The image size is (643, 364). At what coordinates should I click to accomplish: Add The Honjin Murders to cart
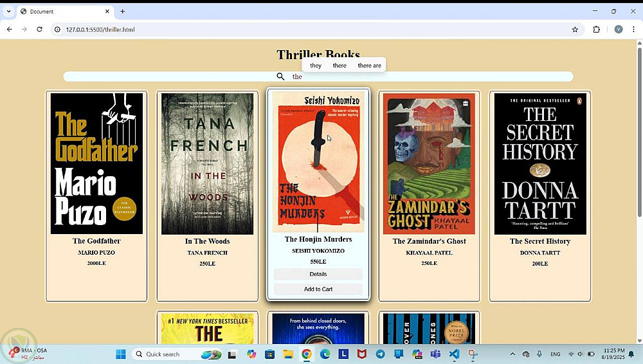coord(318,289)
